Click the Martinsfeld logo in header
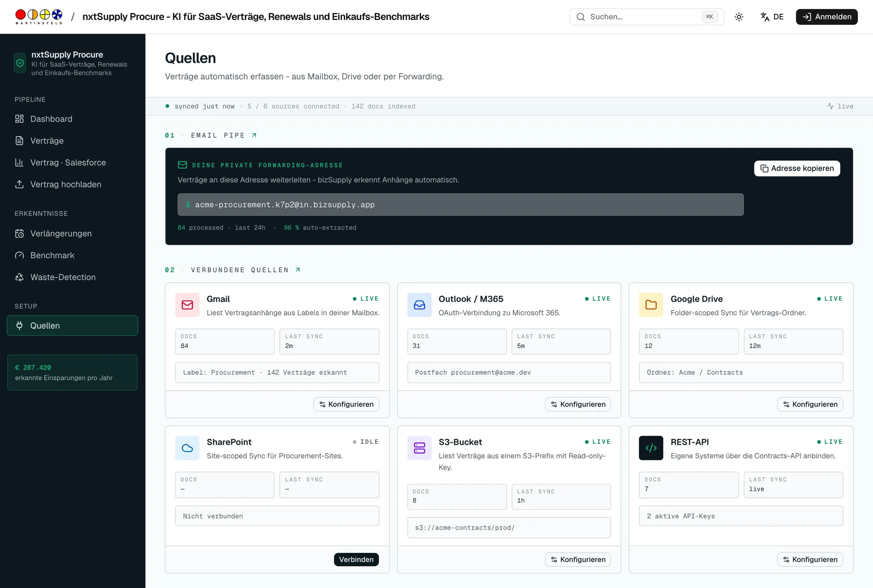This screenshot has width=873, height=588. (x=39, y=17)
